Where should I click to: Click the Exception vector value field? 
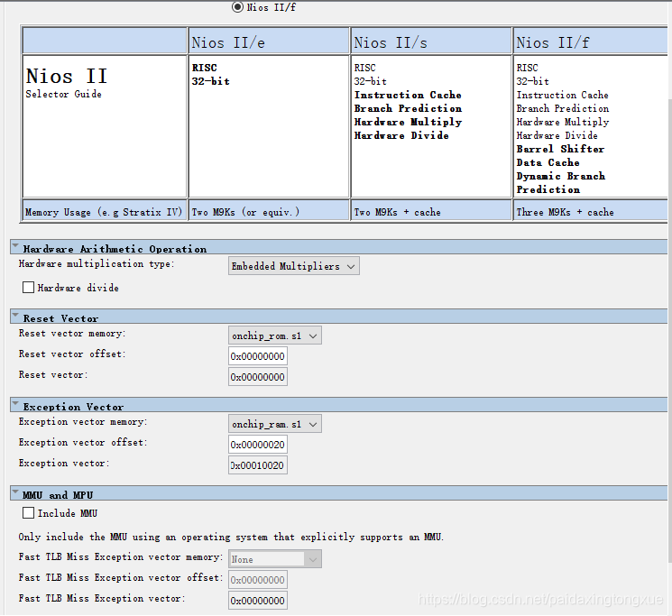(258, 465)
